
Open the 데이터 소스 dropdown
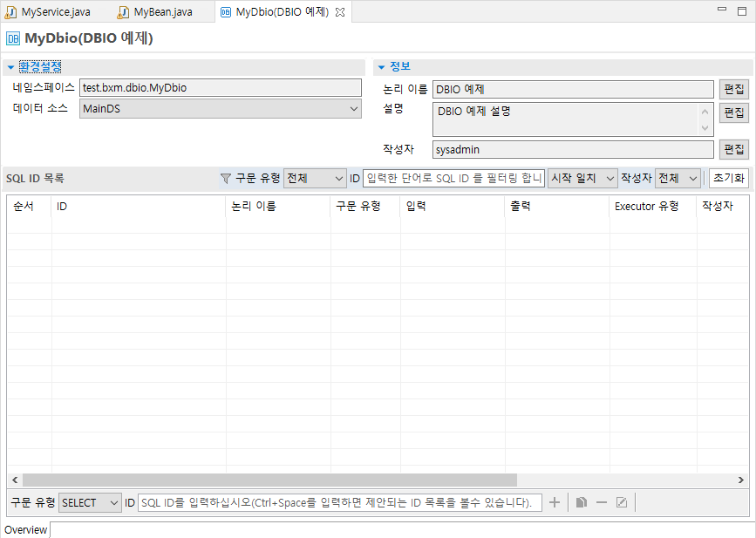click(x=355, y=108)
